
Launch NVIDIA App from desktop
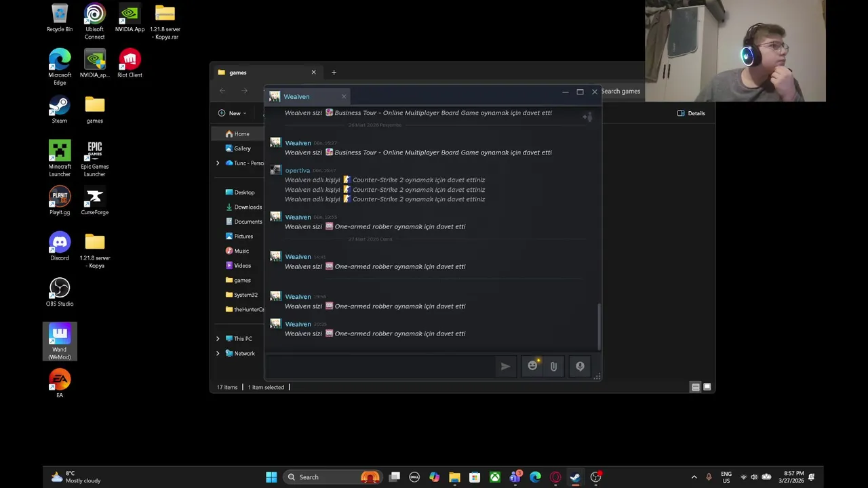point(130,18)
